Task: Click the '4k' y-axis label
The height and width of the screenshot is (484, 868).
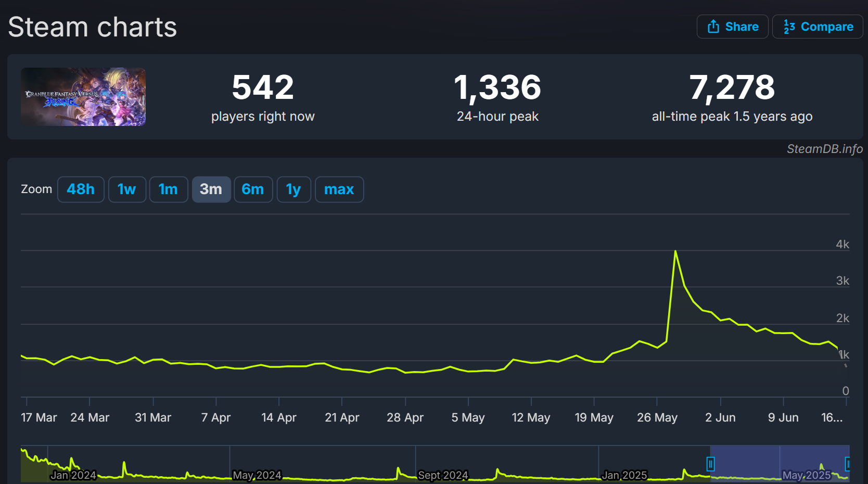Action: (x=843, y=244)
